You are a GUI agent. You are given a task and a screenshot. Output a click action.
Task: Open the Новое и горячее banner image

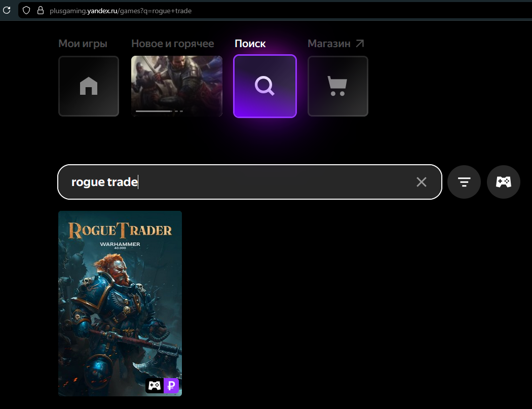tap(176, 81)
